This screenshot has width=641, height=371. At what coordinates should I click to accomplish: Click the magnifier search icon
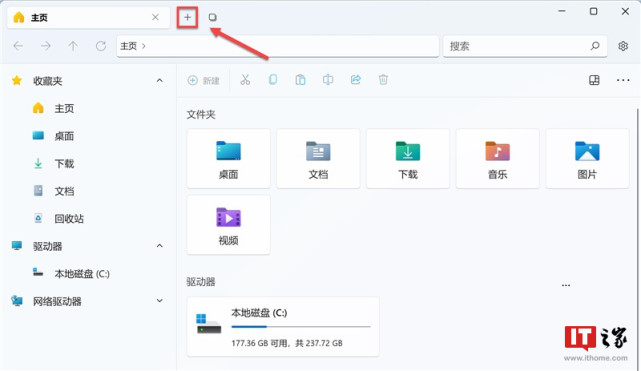coord(595,46)
